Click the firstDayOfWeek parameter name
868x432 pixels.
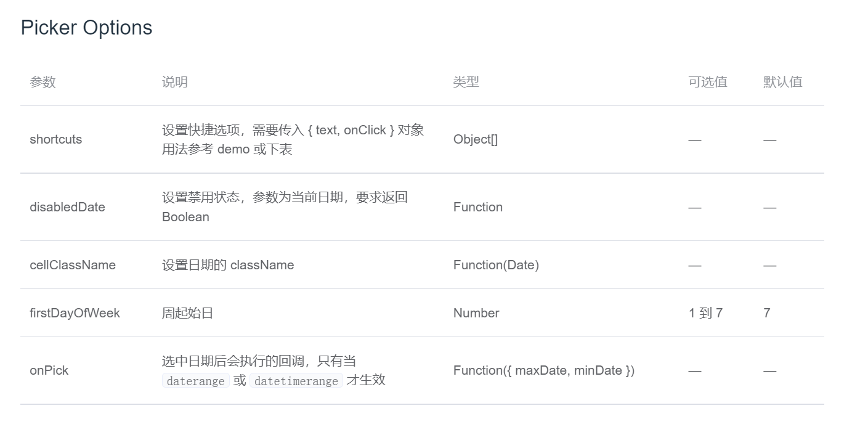pos(75,313)
